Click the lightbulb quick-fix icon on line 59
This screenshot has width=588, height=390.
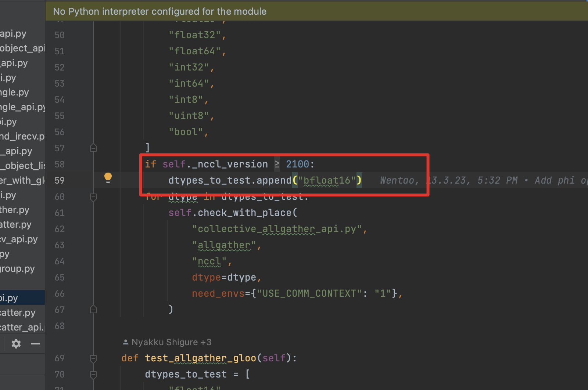pos(108,177)
